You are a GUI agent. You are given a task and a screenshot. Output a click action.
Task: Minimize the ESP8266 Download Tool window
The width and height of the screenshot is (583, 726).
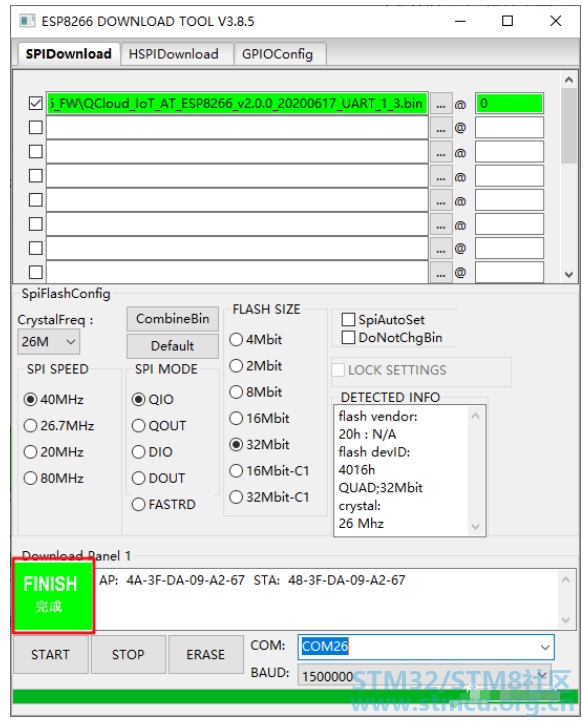[x=460, y=21]
